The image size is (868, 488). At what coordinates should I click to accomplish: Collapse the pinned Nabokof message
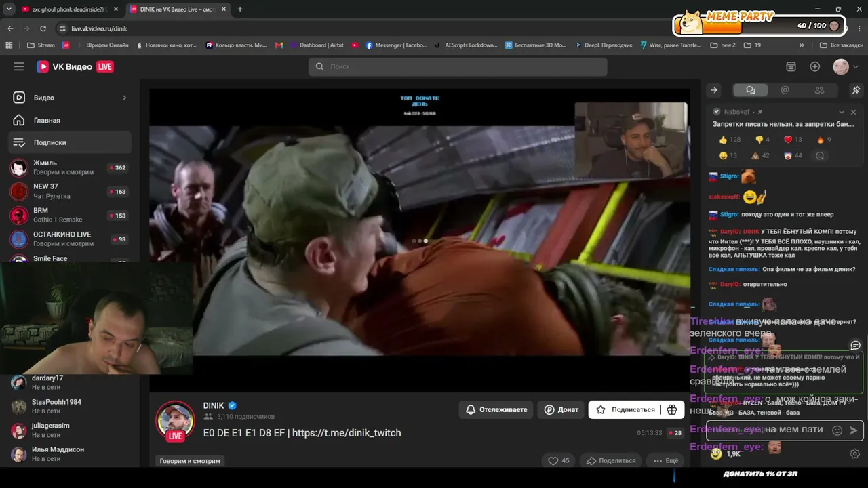[842, 112]
